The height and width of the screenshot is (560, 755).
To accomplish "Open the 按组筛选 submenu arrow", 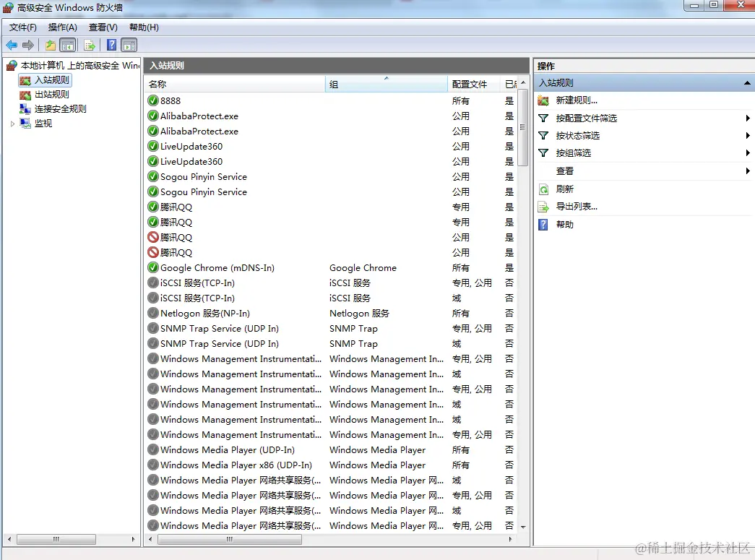I will pyautogui.click(x=747, y=152).
